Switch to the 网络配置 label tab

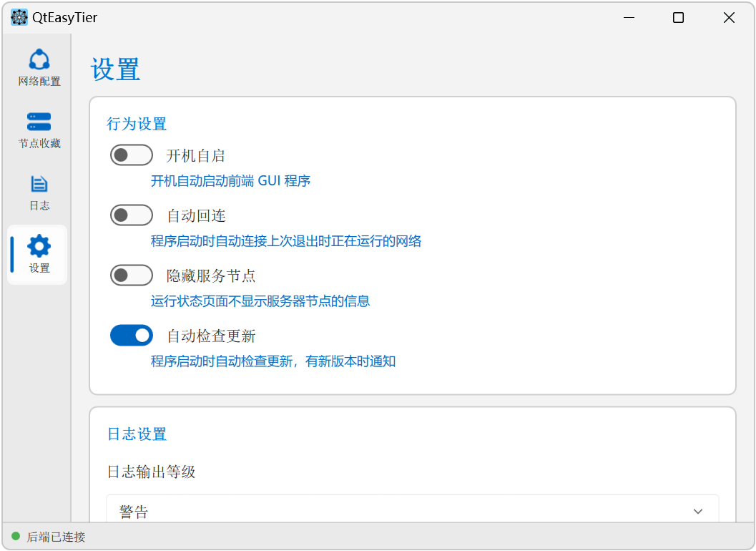pos(39,81)
